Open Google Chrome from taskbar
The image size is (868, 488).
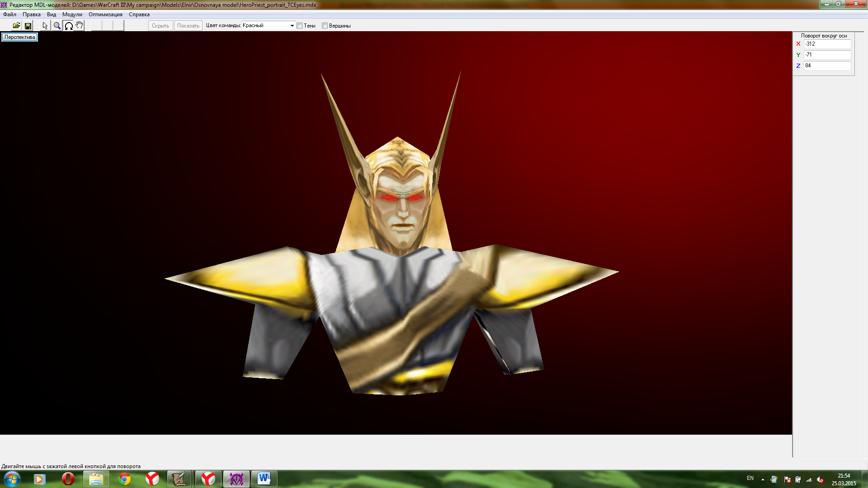click(x=124, y=479)
